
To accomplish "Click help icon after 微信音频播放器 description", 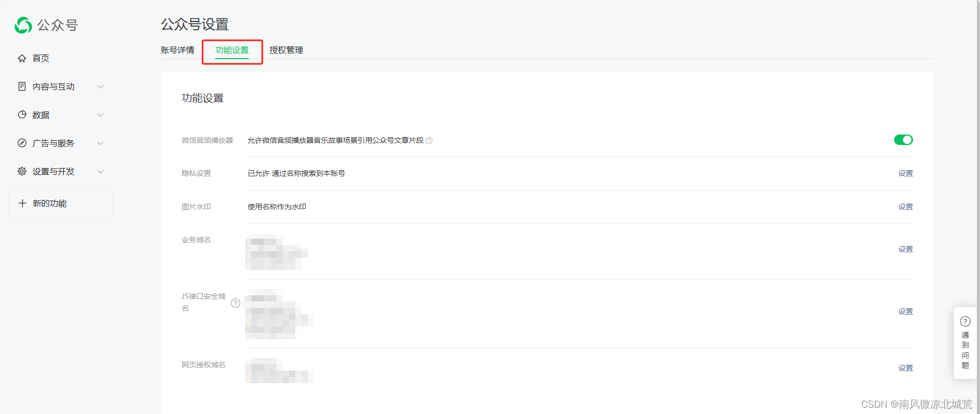I will click(429, 140).
